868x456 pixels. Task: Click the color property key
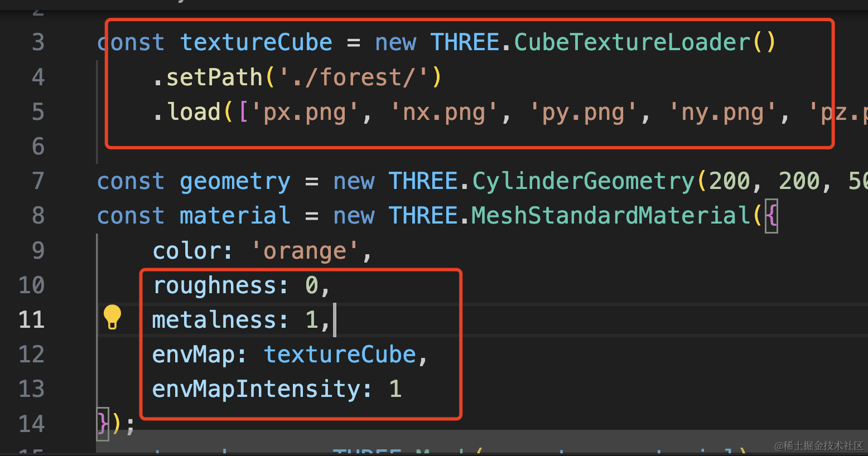(x=186, y=251)
